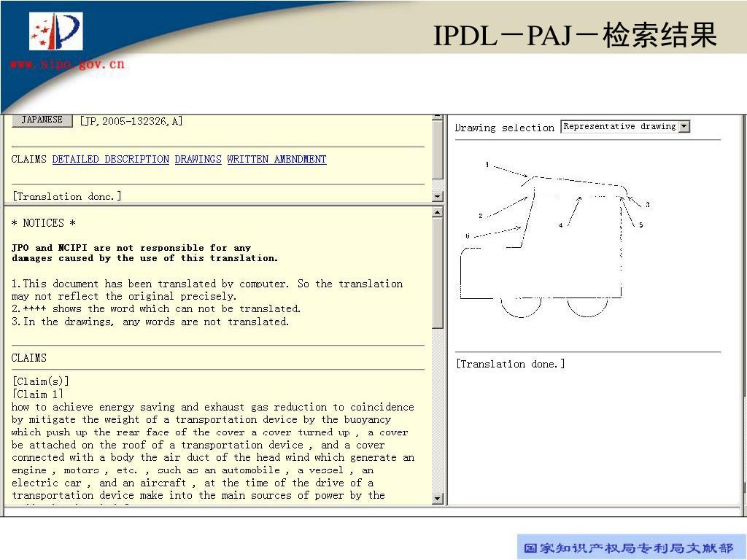Select the CLAIMS section label in navigation
747x560 pixels.
click(28, 159)
